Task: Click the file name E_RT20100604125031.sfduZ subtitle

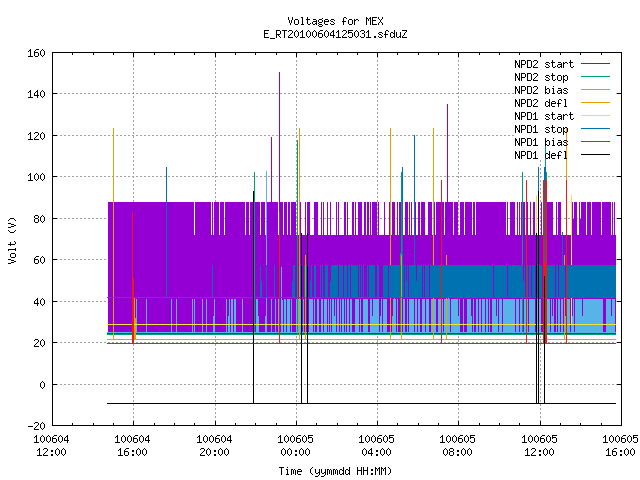Action: [335, 34]
